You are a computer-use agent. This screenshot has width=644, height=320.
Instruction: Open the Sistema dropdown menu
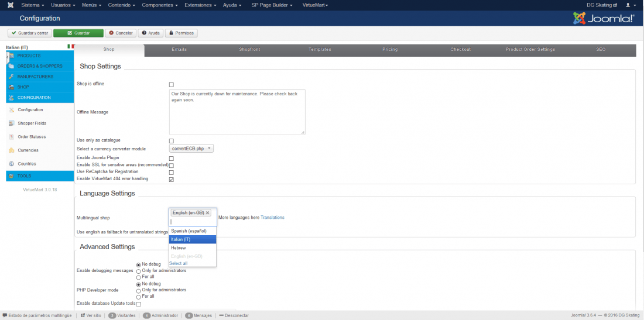click(x=32, y=5)
